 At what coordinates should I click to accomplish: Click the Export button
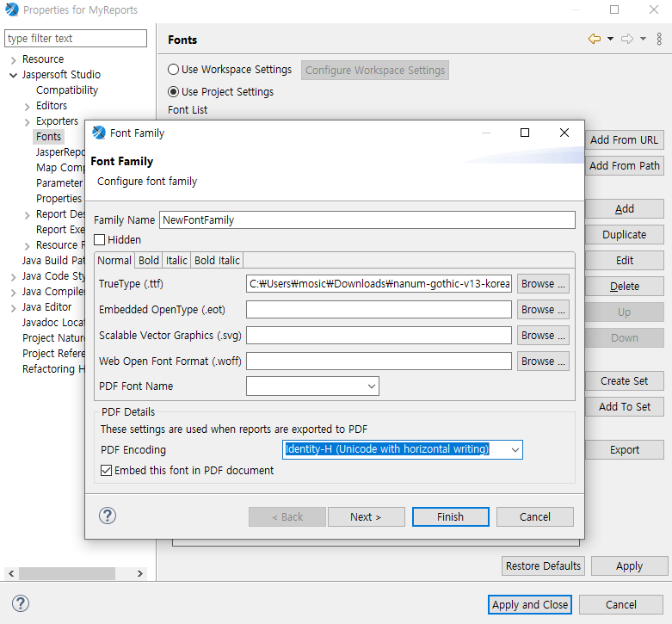click(625, 449)
